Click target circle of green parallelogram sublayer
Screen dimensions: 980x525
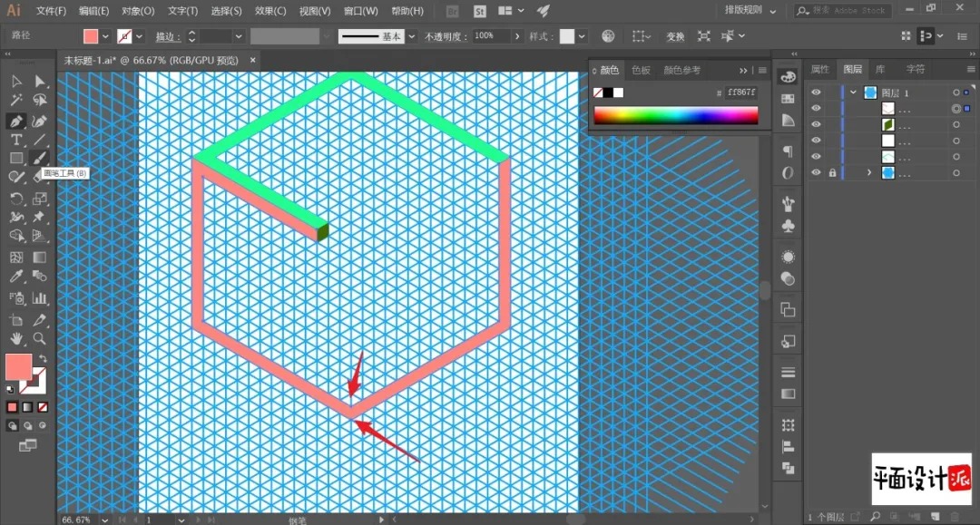[955, 124]
